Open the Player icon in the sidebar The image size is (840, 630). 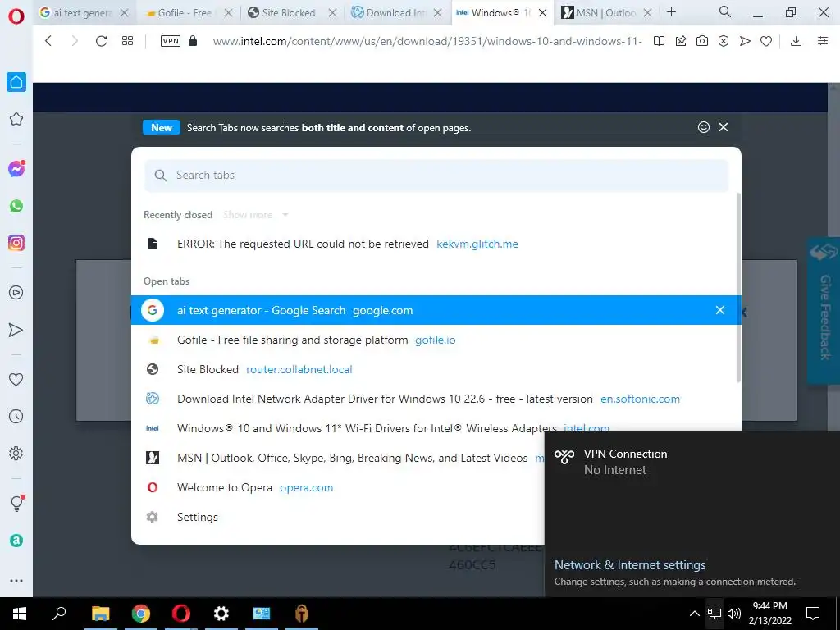pos(16,293)
